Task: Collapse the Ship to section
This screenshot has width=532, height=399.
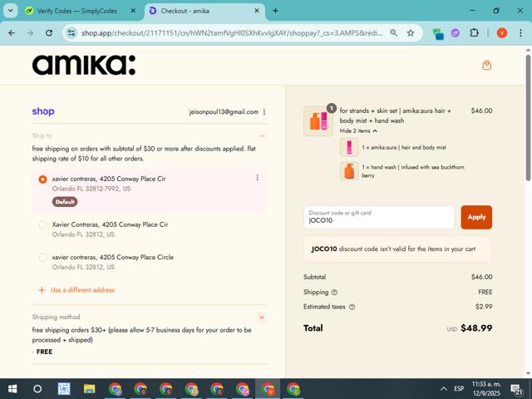Action: (x=262, y=136)
